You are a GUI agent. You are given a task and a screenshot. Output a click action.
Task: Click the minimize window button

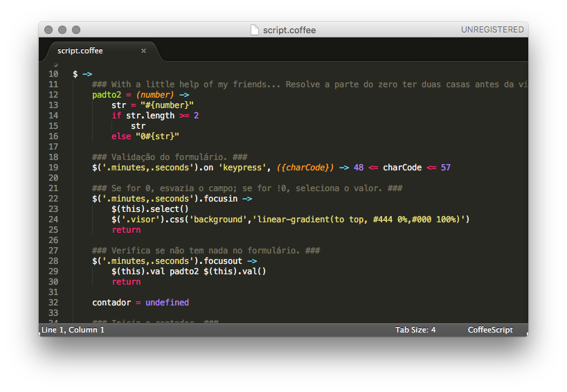point(62,30)
